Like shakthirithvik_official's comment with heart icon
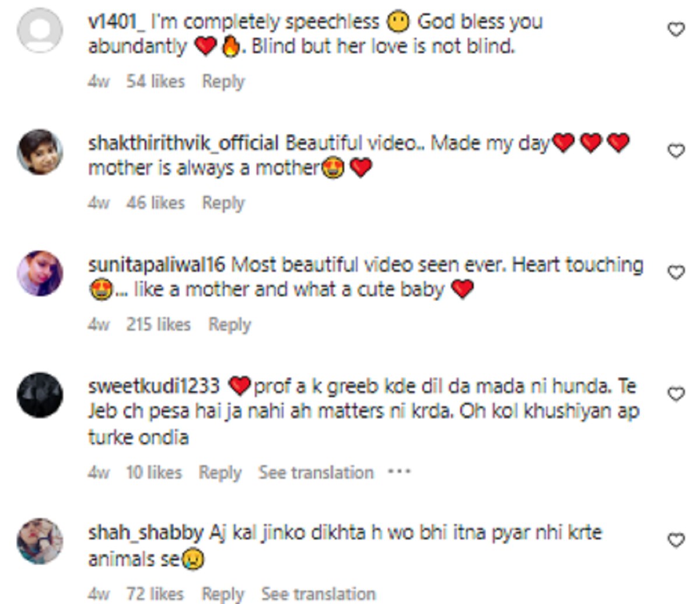Screen dimensions: 700x604 point(675,151)
